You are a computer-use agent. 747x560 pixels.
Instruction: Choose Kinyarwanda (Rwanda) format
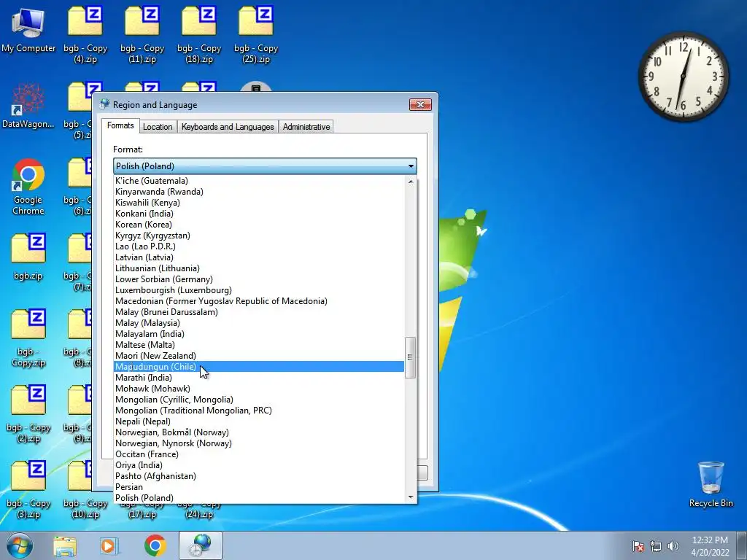click(x=259, y=192)
